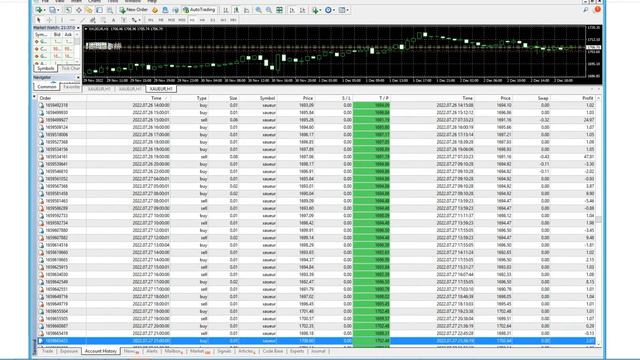Image resolution: width=640 pixels, height=360 pixels.
Task: Open the Trade tab in Terminal
Action: tap(47, 351)
